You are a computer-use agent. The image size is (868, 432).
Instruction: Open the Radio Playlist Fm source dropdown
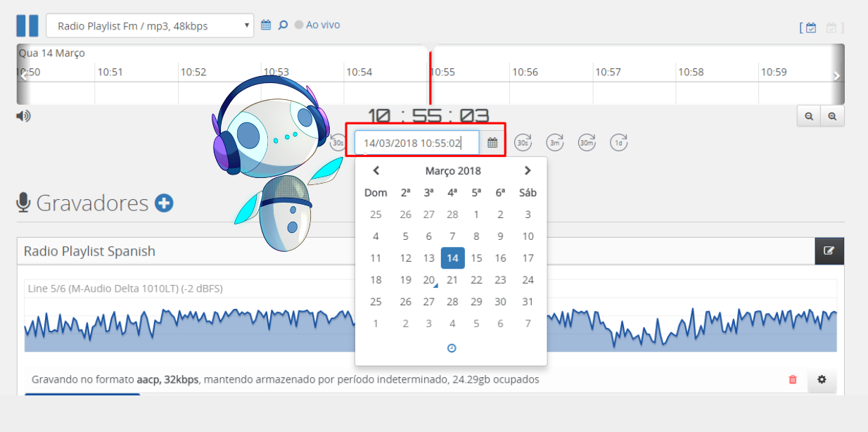pyautogui.click(x=149, y=26)
